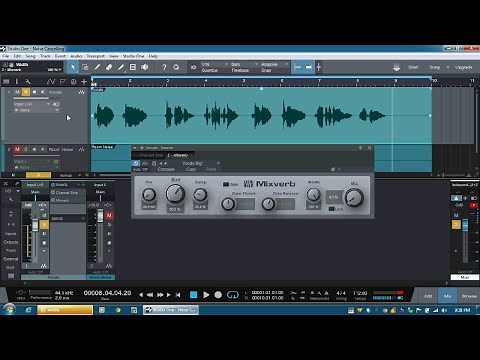
Task: Open the wrench track options icon
Action: [28, 81]
